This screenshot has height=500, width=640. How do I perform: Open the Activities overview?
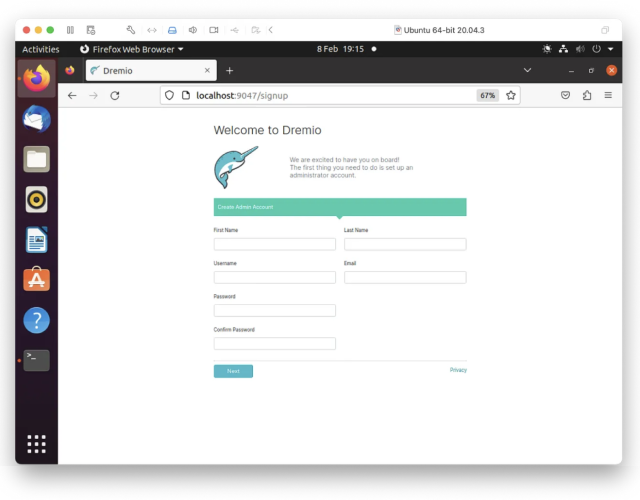tap(40, 49)
